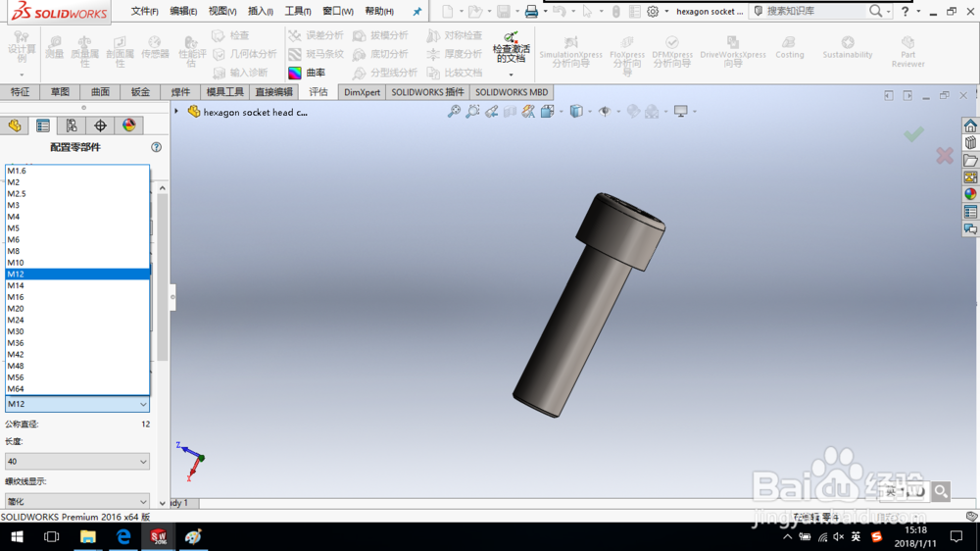Viewport: 980px width, 551px height.
Task: Open File Explorer from taskbar
Action: (x=87, y=536)
